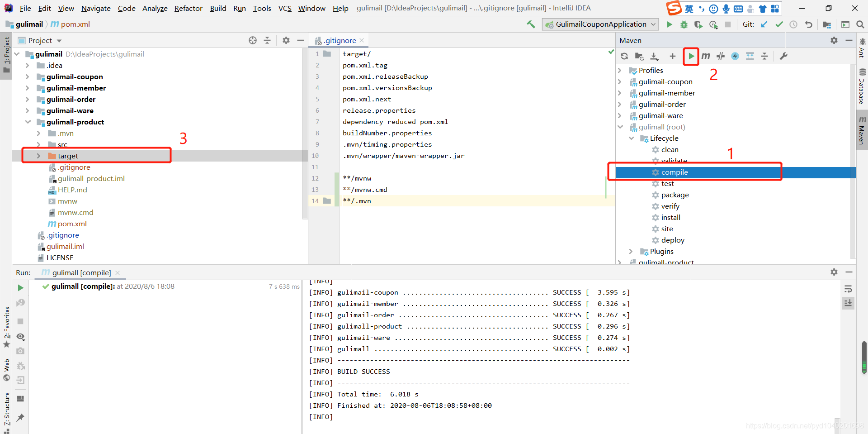Open the Structure side tool window
Image resolution: width=868 pixels, height=434 pixels.
(6, 413)
